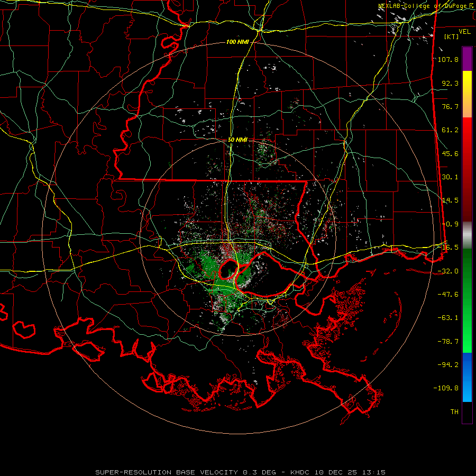476x476 pixels.
Task: Pick the blue segment of velocity color bar
Action: (x=467, y=377)
